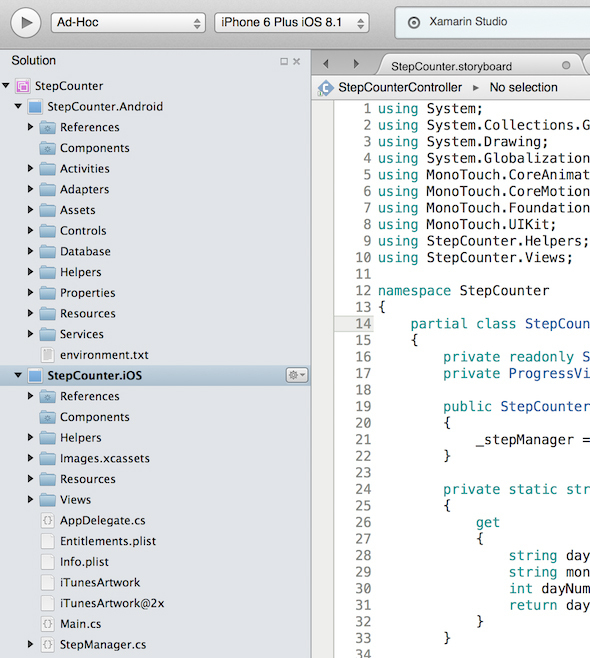
Task: Click the Run play button
Action: point(26,22)
